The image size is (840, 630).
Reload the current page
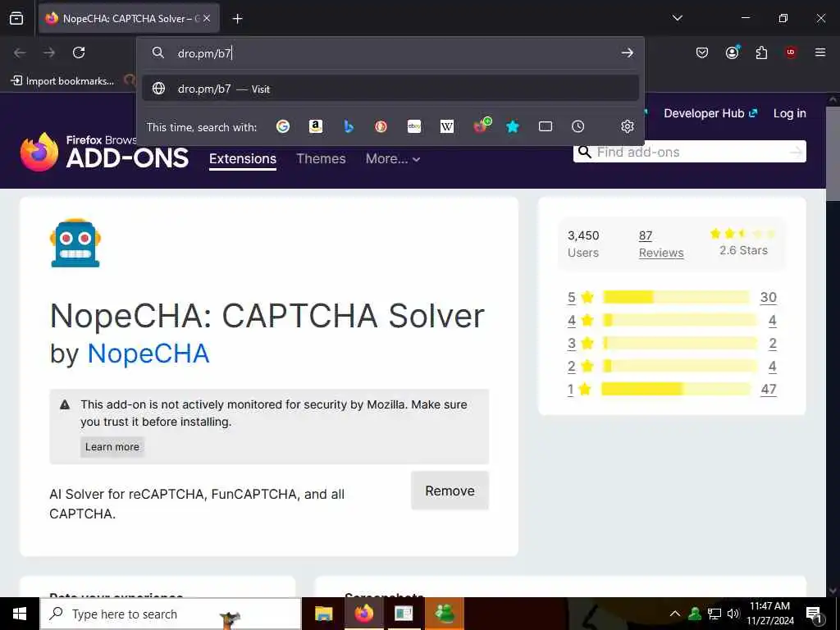pyautogui.click(x=79, y=52)
